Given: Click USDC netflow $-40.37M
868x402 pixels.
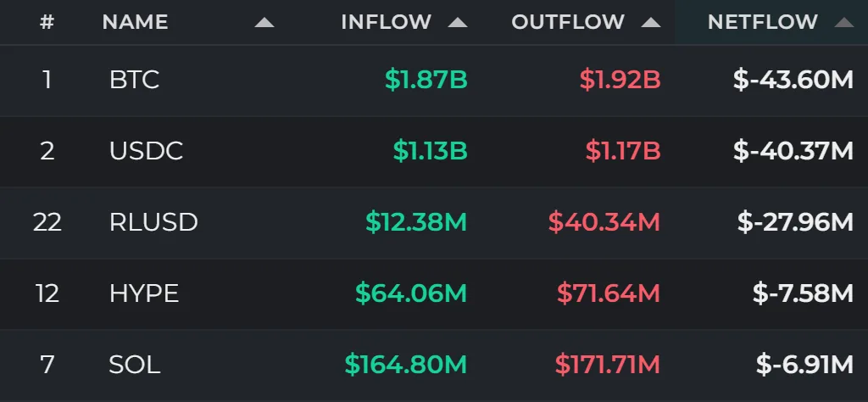Looking at the screenshot, I should tap(793, 151).
